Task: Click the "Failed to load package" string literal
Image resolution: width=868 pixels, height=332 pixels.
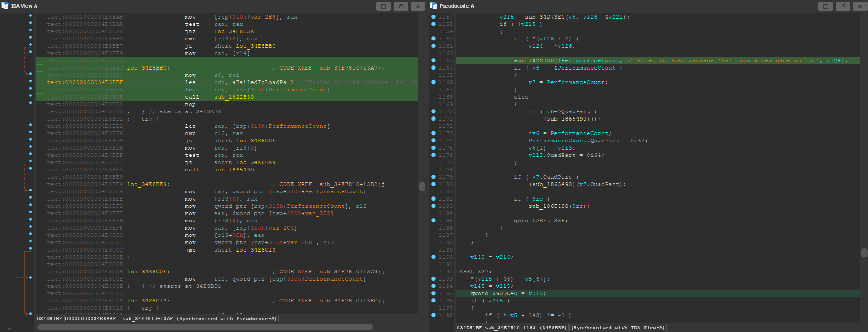Action: 724,60
